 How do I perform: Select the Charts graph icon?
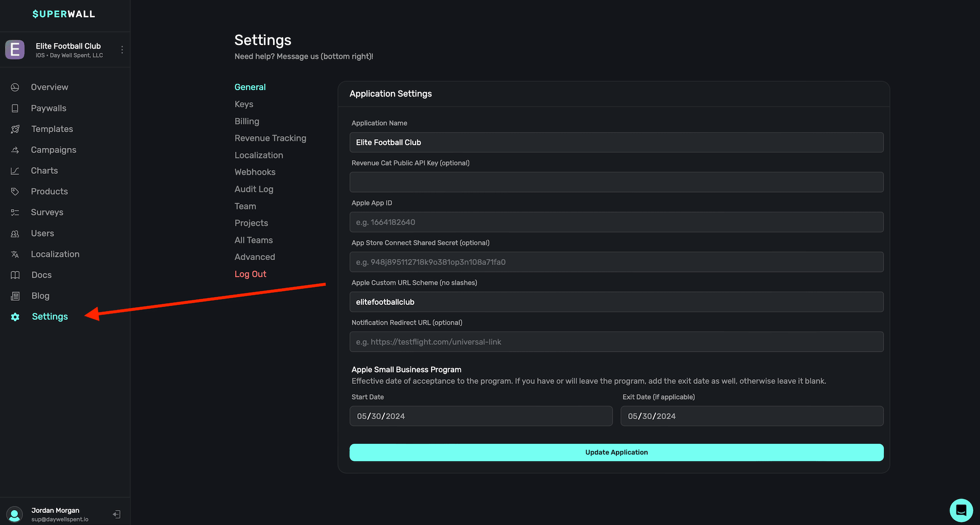[x=15, y=171]
